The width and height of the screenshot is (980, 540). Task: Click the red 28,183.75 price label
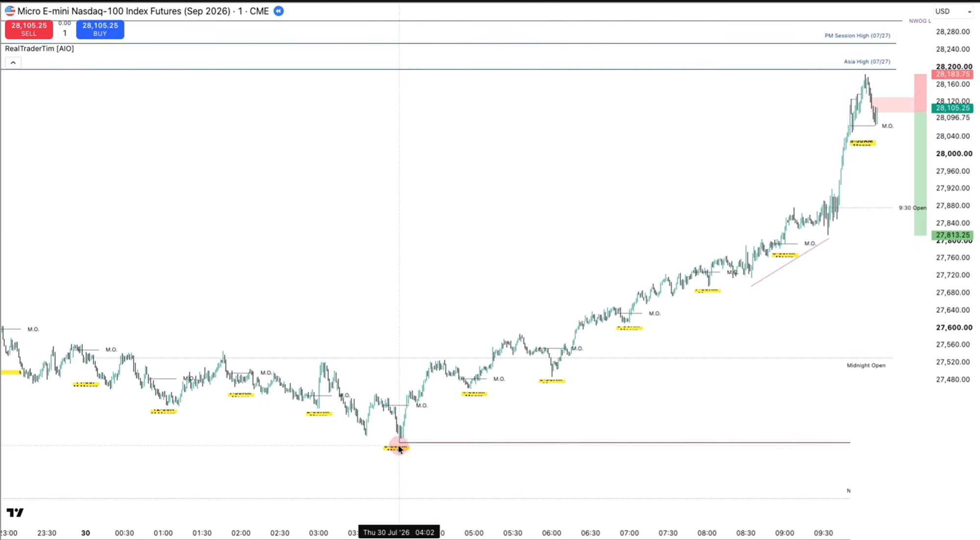tap(952, 74)
